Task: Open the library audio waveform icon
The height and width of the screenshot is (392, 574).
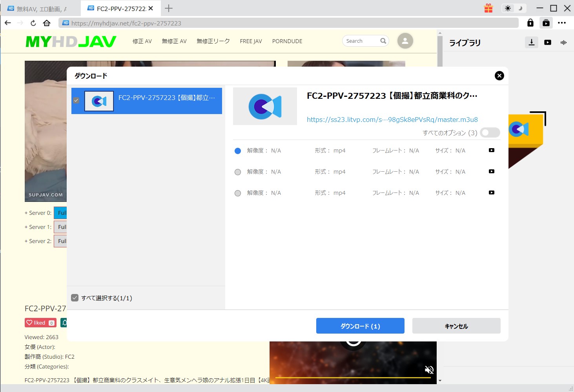Action: [x=564, y=42]
